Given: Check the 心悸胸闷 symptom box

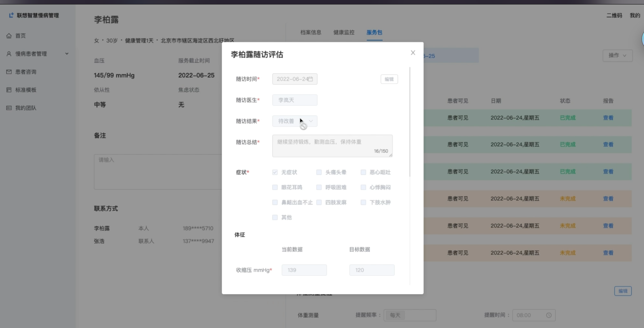Looking at the screenshot, I should [363, 187].
